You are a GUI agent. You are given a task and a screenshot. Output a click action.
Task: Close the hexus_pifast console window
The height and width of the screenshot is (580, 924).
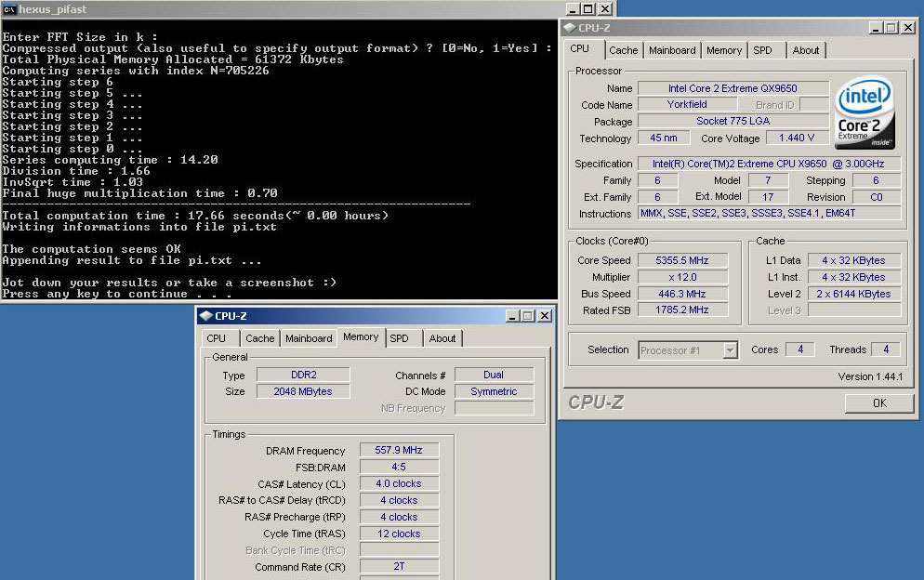pyautogui.click(x=604, y=9)
